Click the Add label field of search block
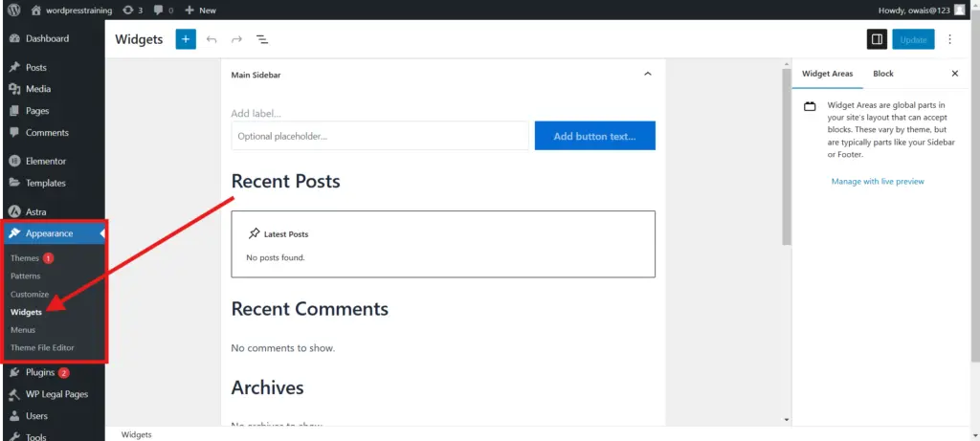Image resolution: width=980 pixels, height=441 pixels. pos(256,114)
